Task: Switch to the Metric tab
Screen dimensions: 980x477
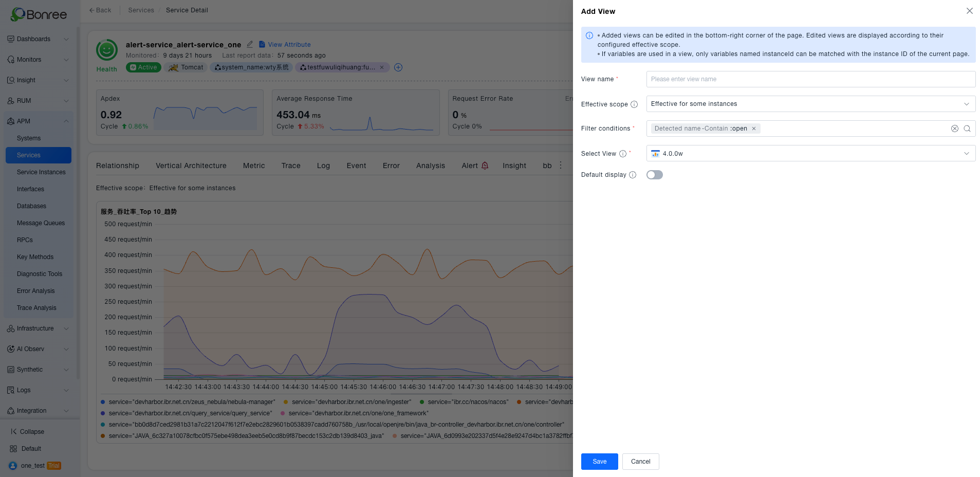Action: click(x=254, y=166)
